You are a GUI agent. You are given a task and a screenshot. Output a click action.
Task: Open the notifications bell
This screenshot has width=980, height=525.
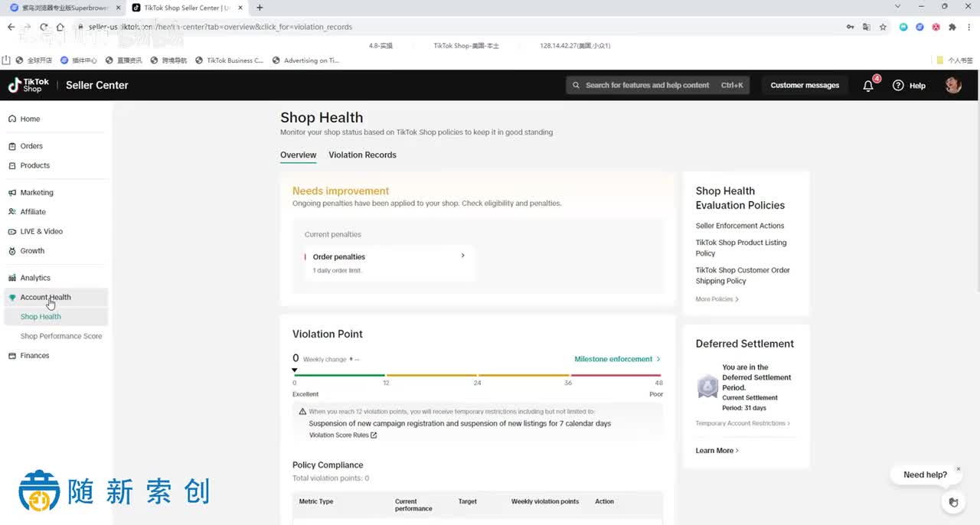coord(868,86)
